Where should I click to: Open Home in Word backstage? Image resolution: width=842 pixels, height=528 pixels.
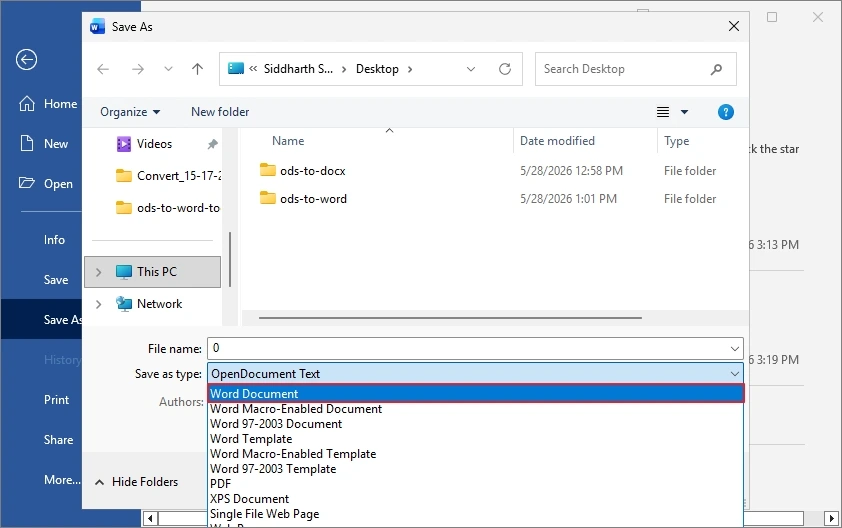click(48, 104)
